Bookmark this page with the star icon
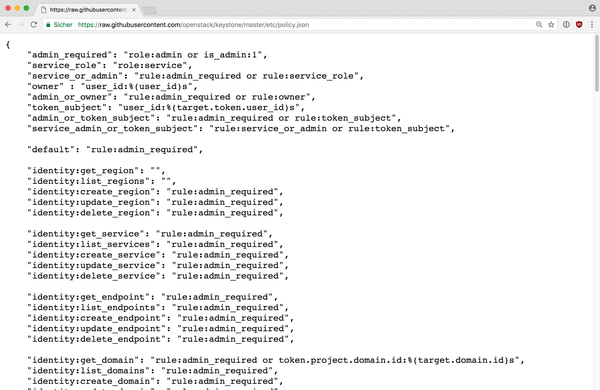This screenshot has width=600, height=390. click(x=551, y=24)
